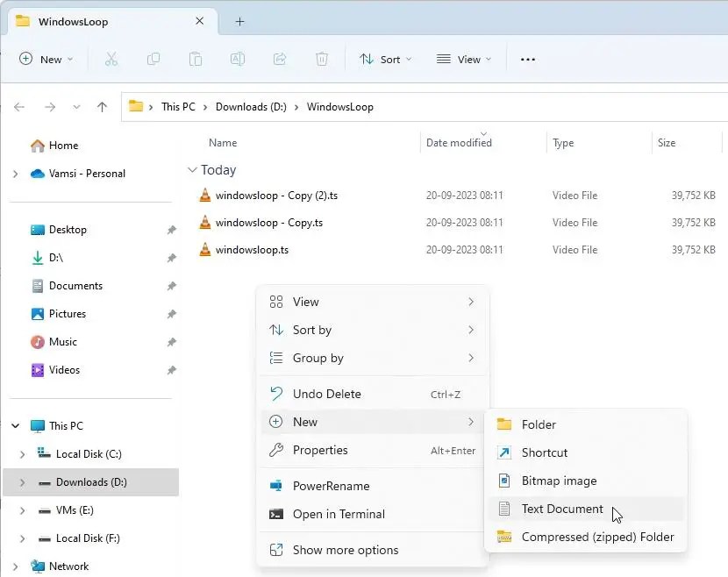Click the Paste clipboard icon in toolbar
The image size is (728, 577).
(196, 59)
